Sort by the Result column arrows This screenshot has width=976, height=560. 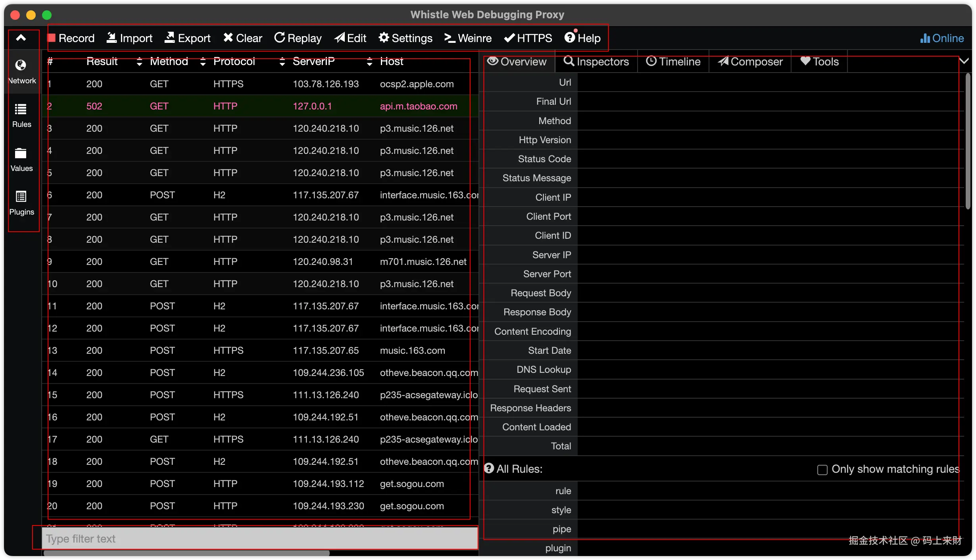139,61
